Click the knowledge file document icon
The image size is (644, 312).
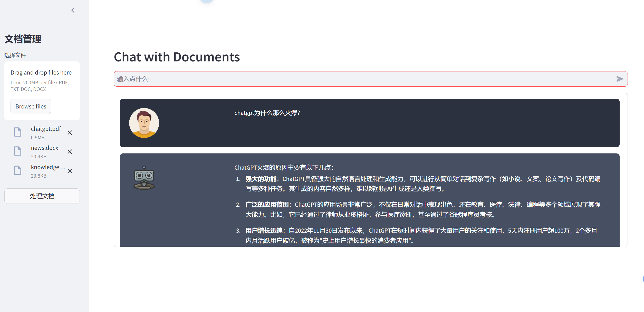coord(17,170)
